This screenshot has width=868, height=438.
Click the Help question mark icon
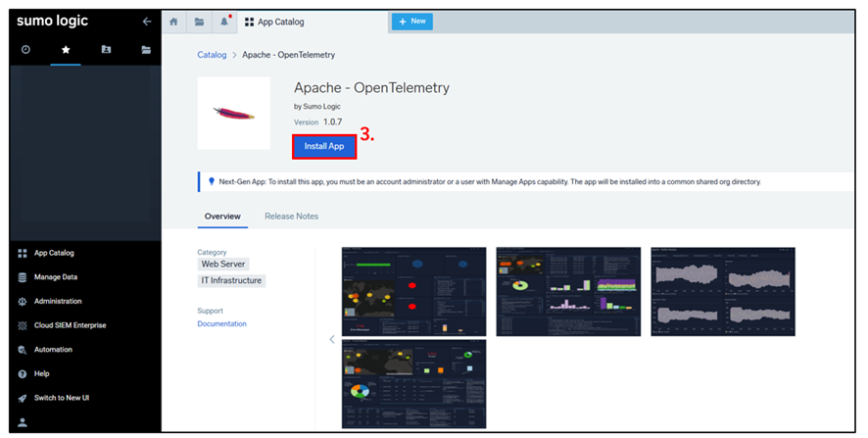pos(23,374)
